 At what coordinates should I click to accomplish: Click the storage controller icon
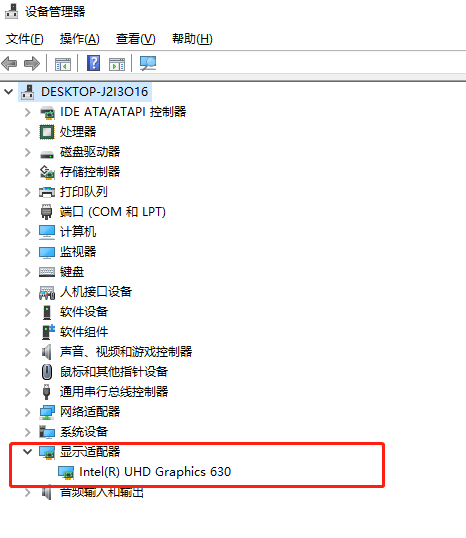tap(47, 172)
